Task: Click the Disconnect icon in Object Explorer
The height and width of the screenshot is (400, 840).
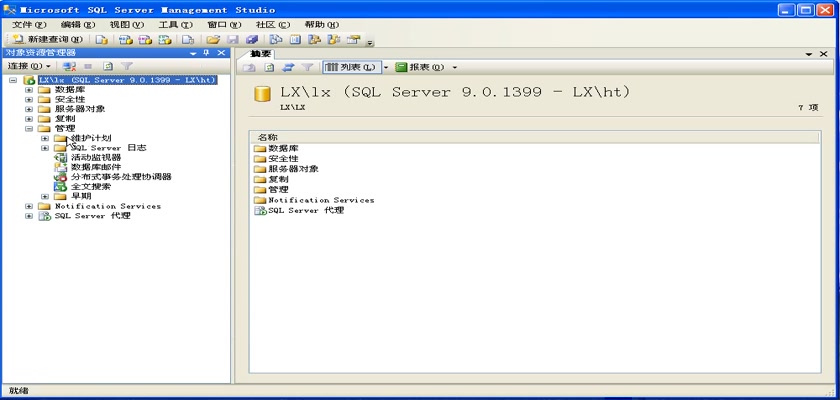Action: [69, 66]
